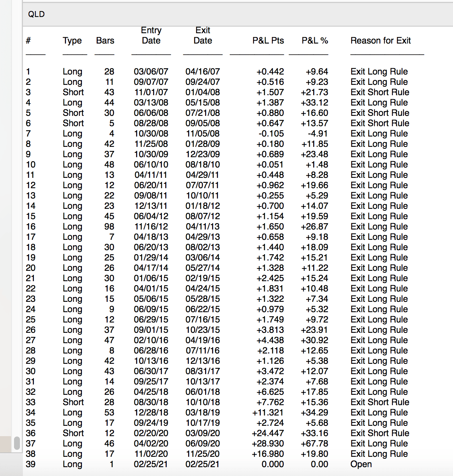Click P&L percent +33.12
This screenshot has width=453, height=476.
pyautogui.click(x=314, y=103)
